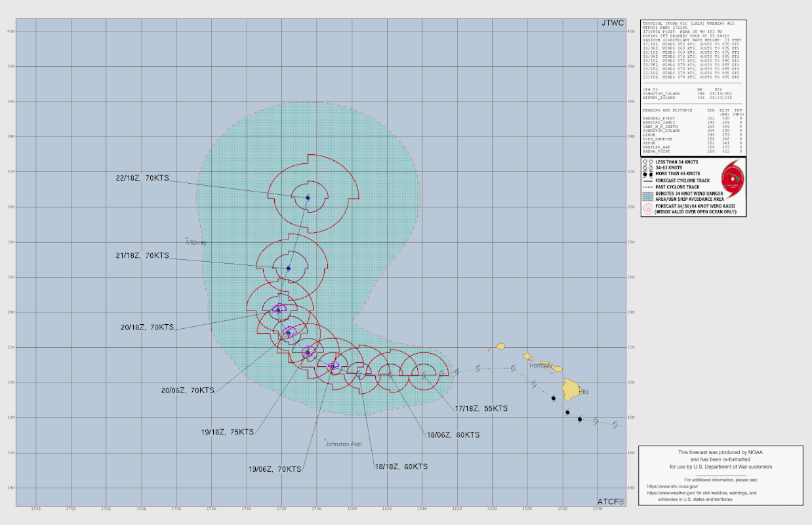Click the 'Johnston Atoll' place name

pos(344,444)
